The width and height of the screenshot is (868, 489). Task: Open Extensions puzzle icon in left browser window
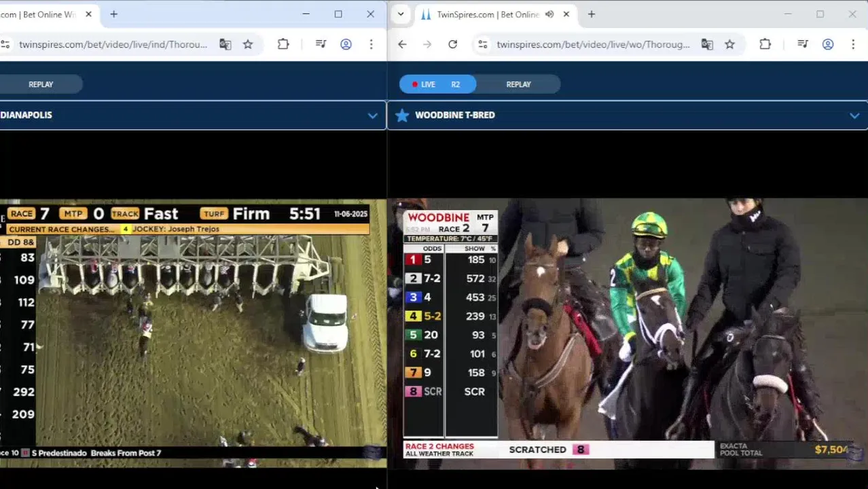tap(283, 44)
